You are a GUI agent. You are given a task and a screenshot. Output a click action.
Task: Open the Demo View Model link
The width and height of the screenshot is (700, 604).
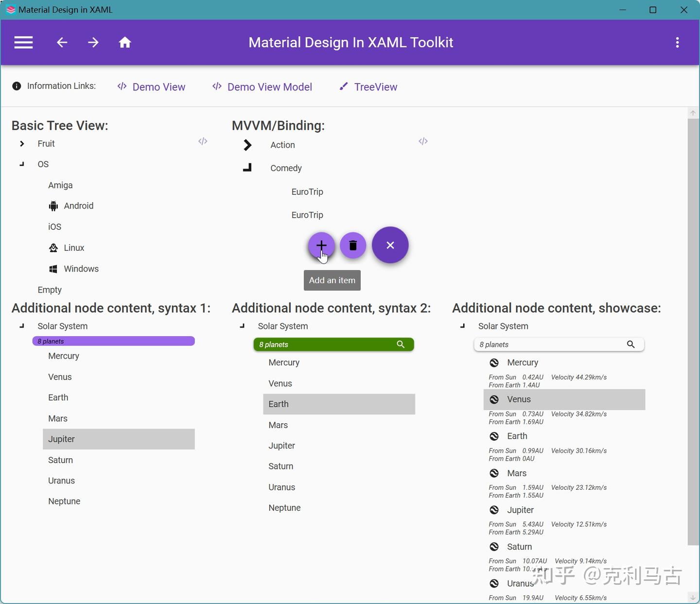[x=269, y=86]
